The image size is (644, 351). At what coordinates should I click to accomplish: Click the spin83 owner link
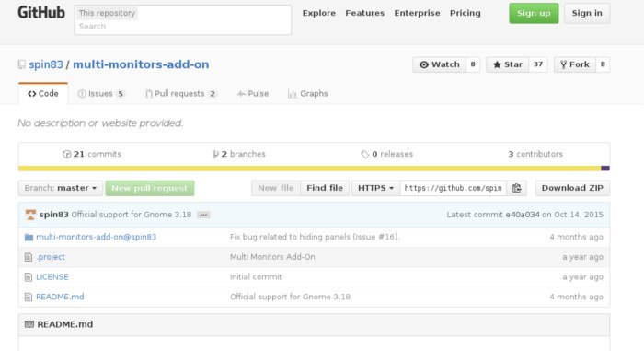tap(46, 64)
